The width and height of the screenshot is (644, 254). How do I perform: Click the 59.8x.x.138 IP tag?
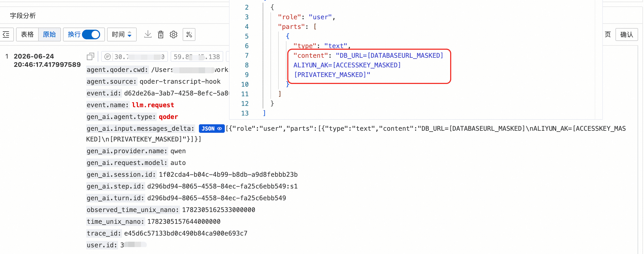[197, 57]
